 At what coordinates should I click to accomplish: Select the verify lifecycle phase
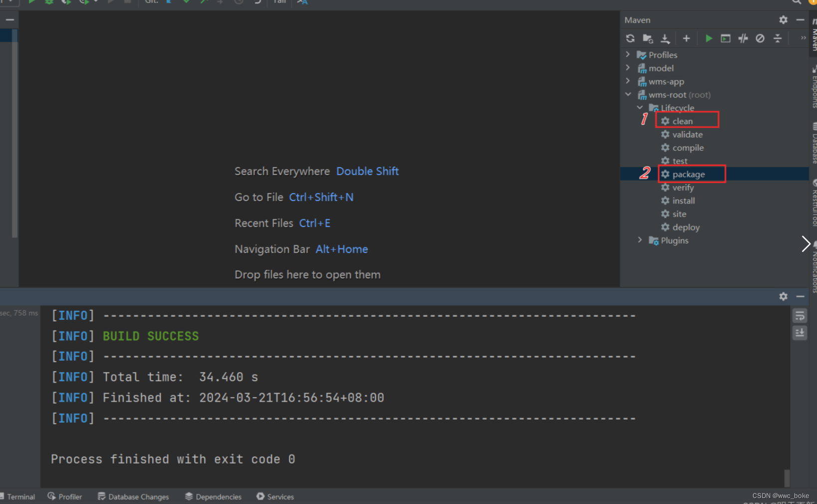pyautogui.click(x=714, y=187)
